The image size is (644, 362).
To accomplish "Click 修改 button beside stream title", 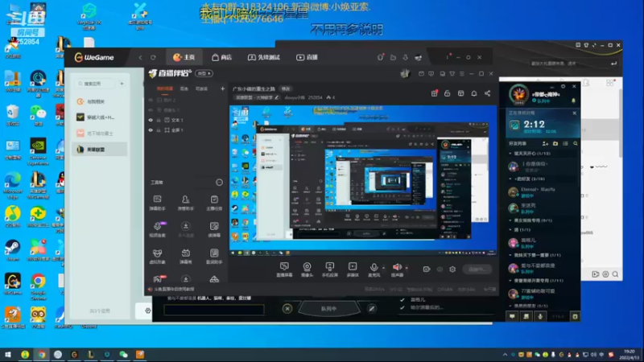I will click(286, 88).
